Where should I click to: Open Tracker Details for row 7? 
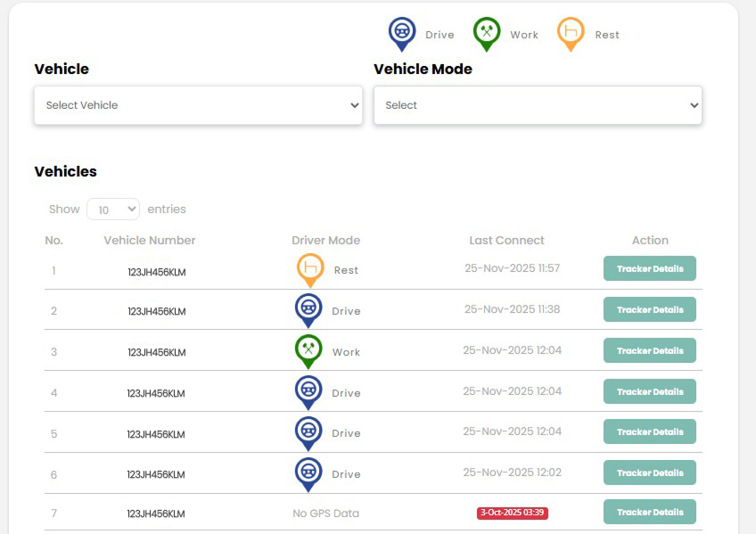click(649, 512)
